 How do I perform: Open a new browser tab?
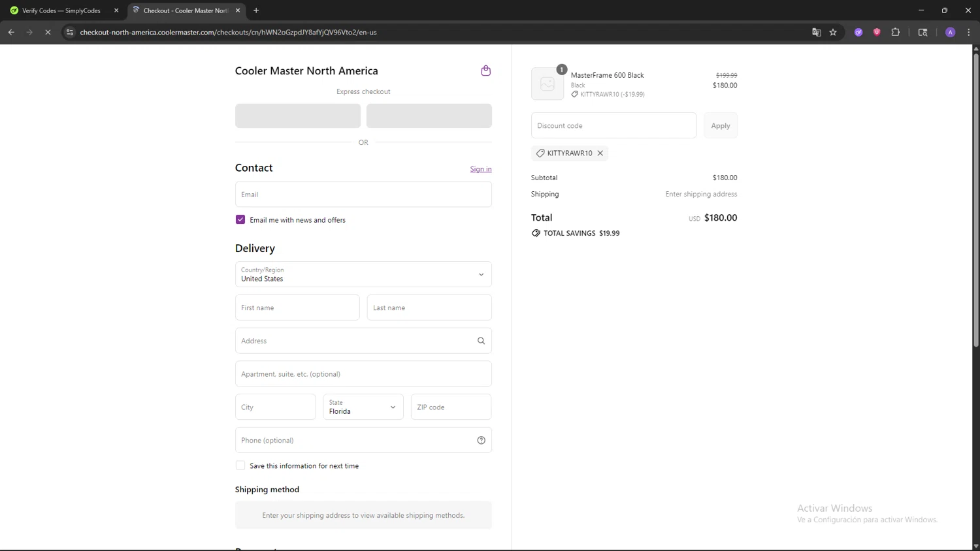tap(256, 10)
